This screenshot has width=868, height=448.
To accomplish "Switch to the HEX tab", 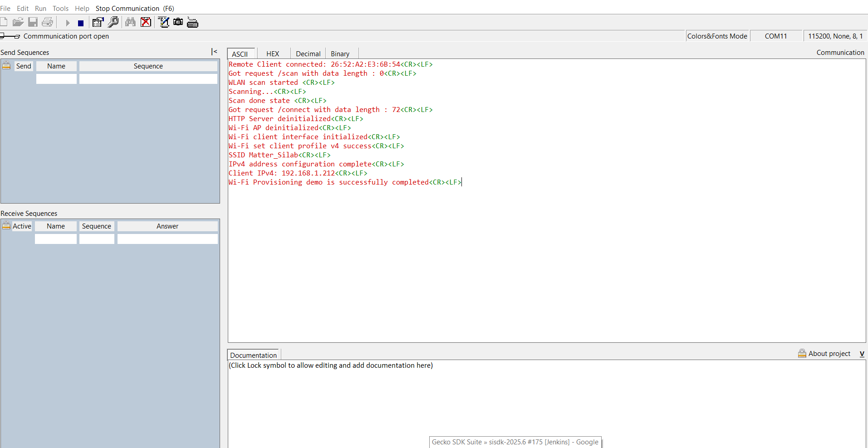I will [273, 54].
